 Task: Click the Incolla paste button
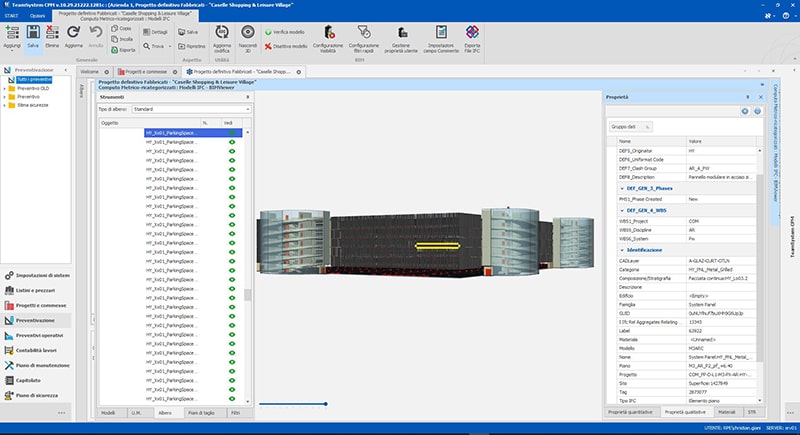[x=122, y=39]
